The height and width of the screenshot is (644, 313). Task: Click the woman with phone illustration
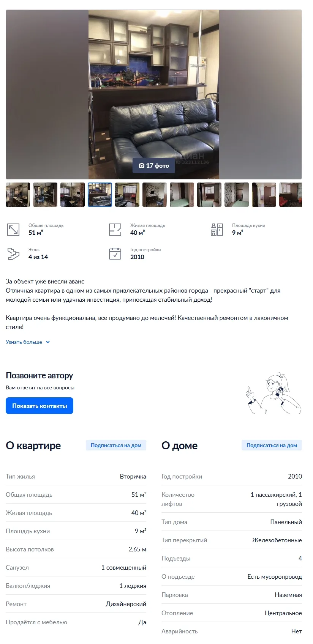coord(273,393)
